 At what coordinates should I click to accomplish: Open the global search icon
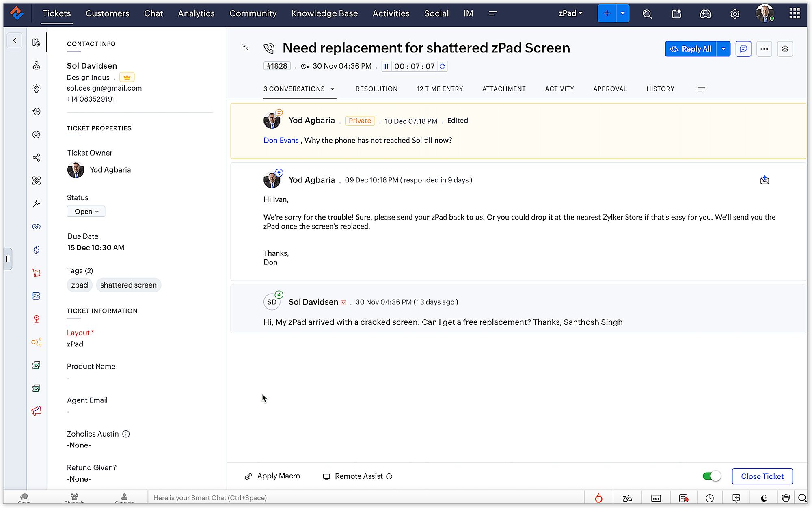click(647, 14)
